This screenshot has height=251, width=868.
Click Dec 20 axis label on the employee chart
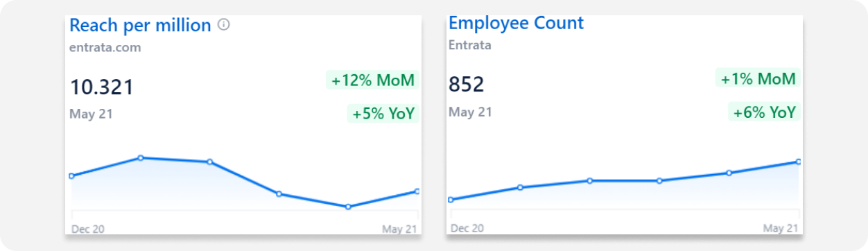[x=467, y=227]
